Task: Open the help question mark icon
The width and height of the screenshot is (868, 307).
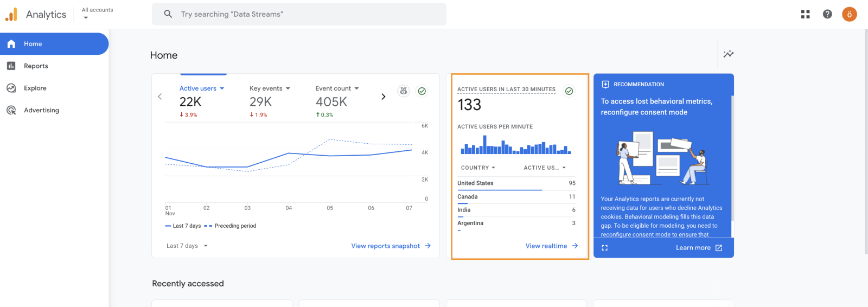Action: (827, 14)
